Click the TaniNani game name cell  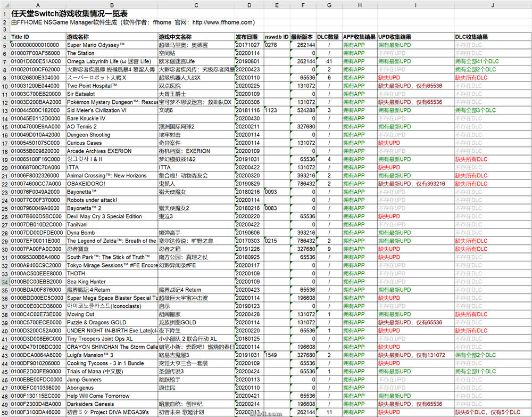tap(112, 224)
